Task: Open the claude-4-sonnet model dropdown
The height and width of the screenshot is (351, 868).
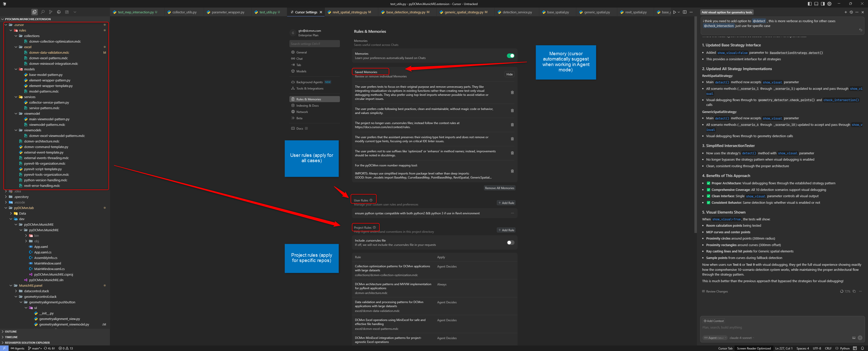Action: (741, 338)
